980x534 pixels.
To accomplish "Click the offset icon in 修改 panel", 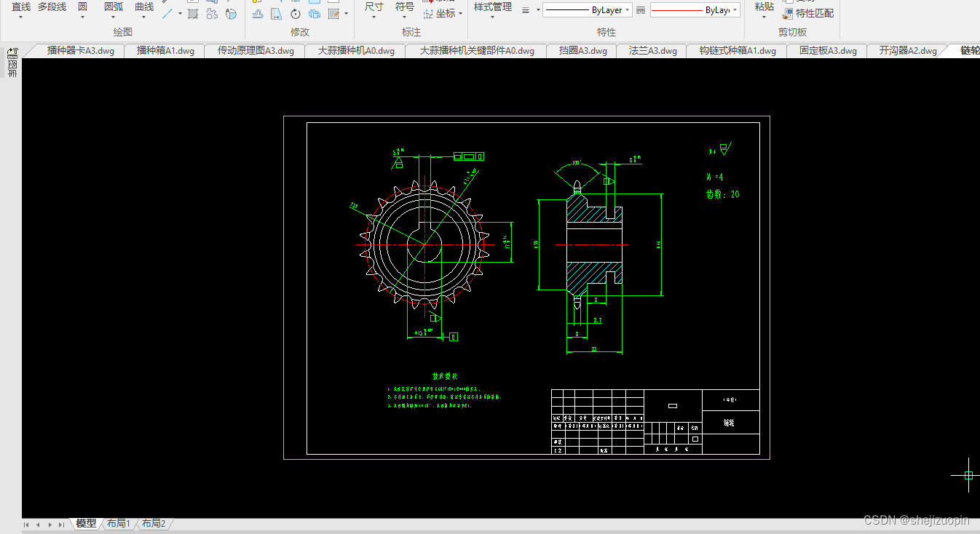I will (x=258, y=14).
